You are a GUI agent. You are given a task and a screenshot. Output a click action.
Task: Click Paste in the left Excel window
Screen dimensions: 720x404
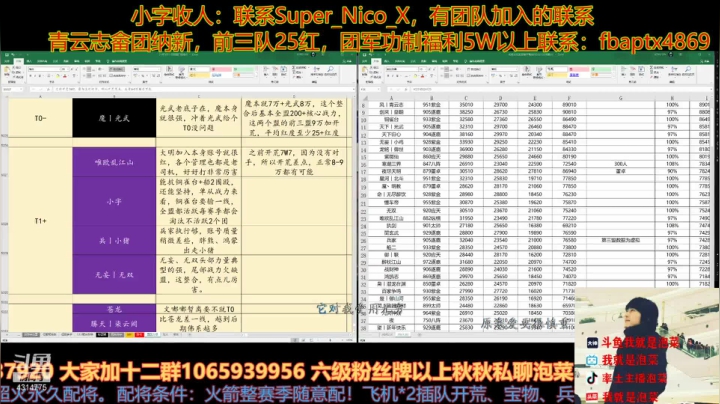[x=7, y=72]
